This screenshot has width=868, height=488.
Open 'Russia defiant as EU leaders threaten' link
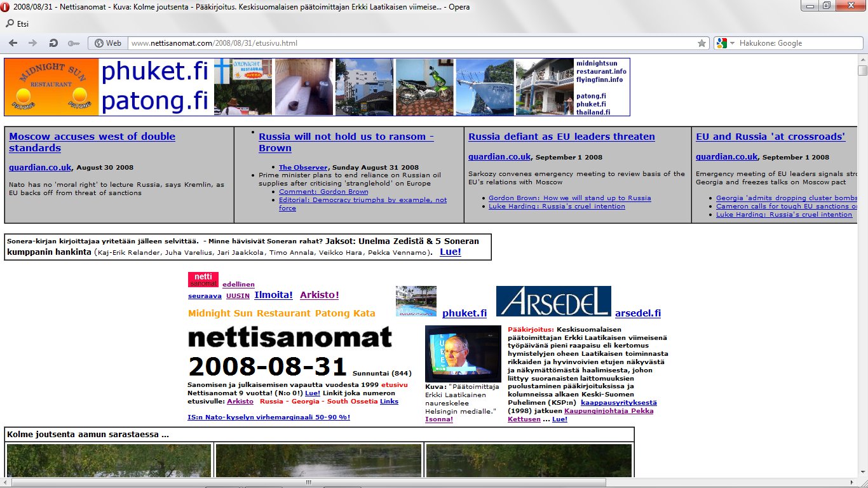(x=561, y=137)
